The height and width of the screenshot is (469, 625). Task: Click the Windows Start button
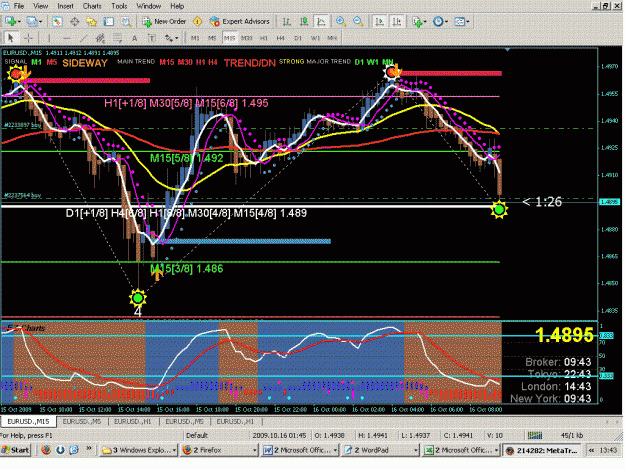pos(16,450)
